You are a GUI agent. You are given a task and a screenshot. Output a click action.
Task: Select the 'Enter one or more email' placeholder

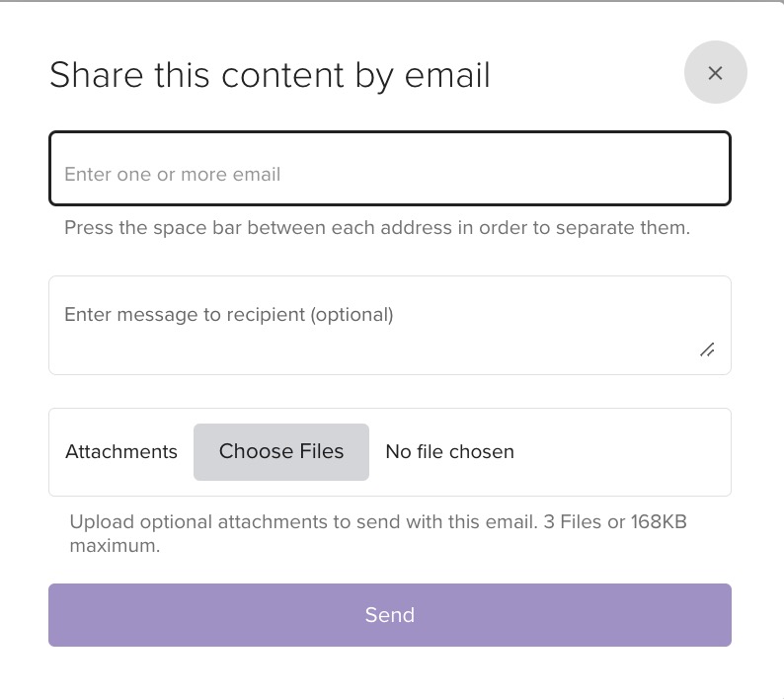172,175
